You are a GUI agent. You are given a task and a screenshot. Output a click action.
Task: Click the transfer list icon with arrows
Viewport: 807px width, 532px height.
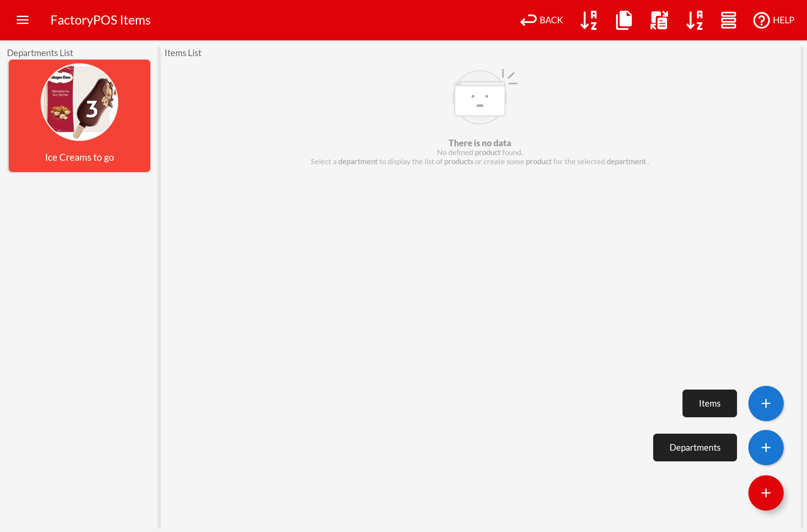[659, 20]
